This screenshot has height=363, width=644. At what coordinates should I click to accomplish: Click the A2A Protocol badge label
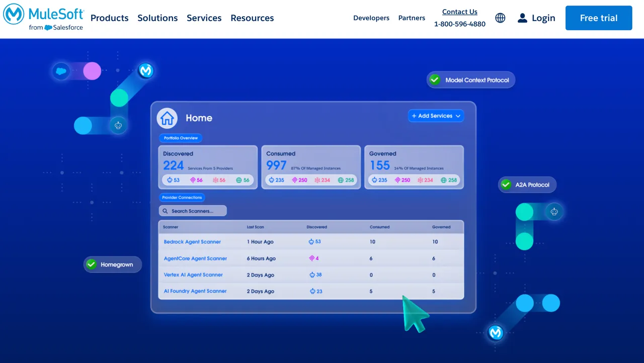(532, 185)
